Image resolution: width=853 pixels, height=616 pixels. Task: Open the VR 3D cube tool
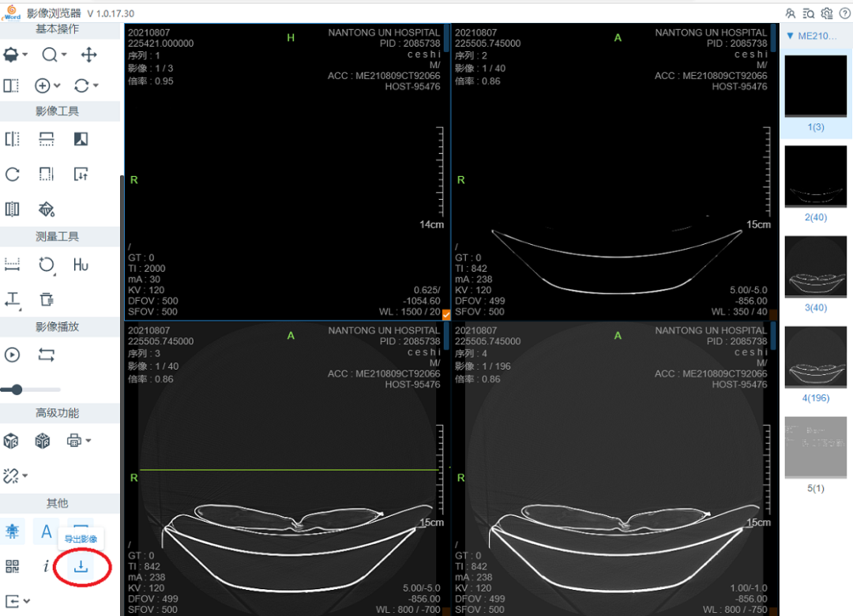(x=11, y=441)
